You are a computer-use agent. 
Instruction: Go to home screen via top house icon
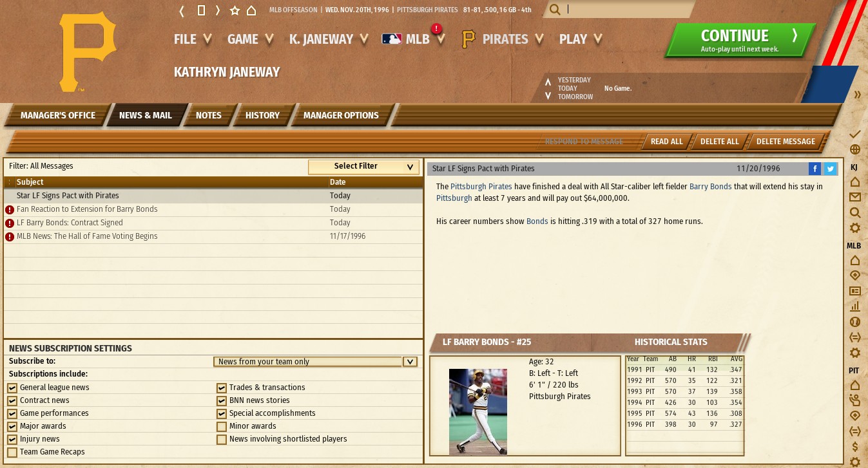click(x=251, y=10)
